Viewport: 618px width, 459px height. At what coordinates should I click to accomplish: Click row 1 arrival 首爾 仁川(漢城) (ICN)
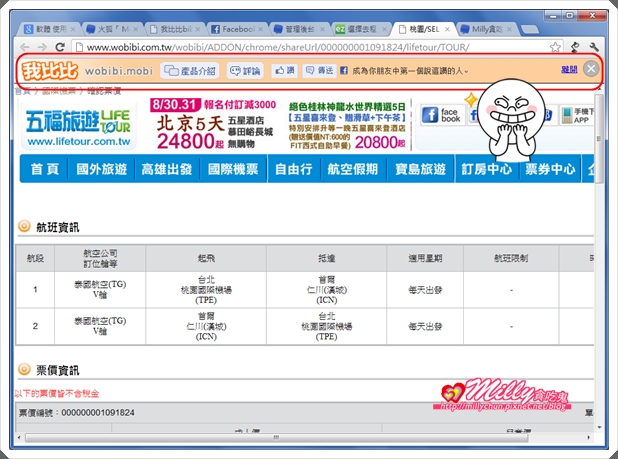pyautogui.click(x=327, y=290)
